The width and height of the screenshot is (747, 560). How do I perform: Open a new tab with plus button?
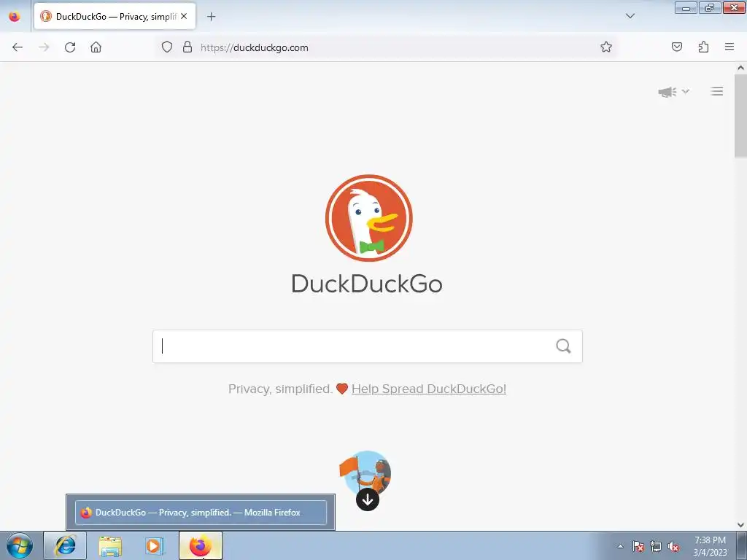tap(212, 17)
